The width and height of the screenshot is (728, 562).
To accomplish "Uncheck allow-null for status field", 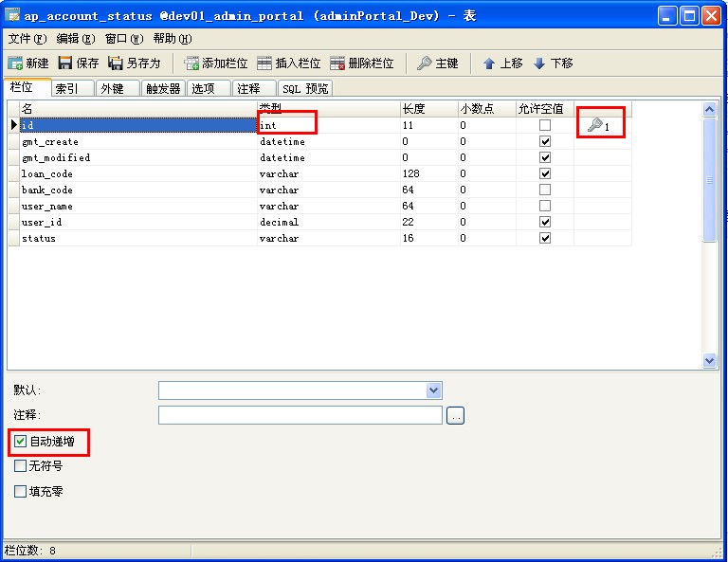I will pos(545,238).
